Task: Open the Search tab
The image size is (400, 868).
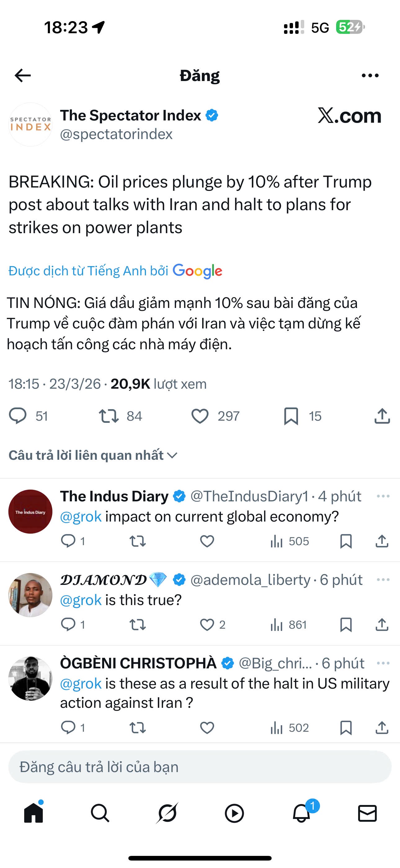Action: point(100,813)
